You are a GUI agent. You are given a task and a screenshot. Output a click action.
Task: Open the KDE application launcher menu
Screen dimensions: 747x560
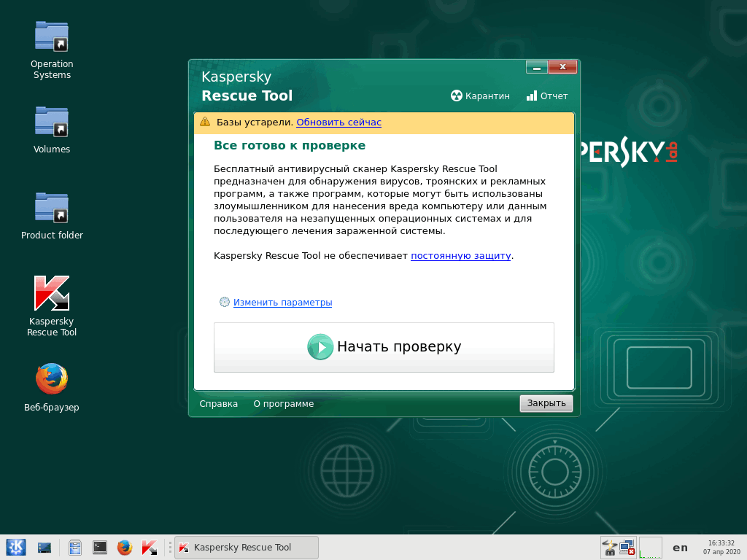(16, 547)
